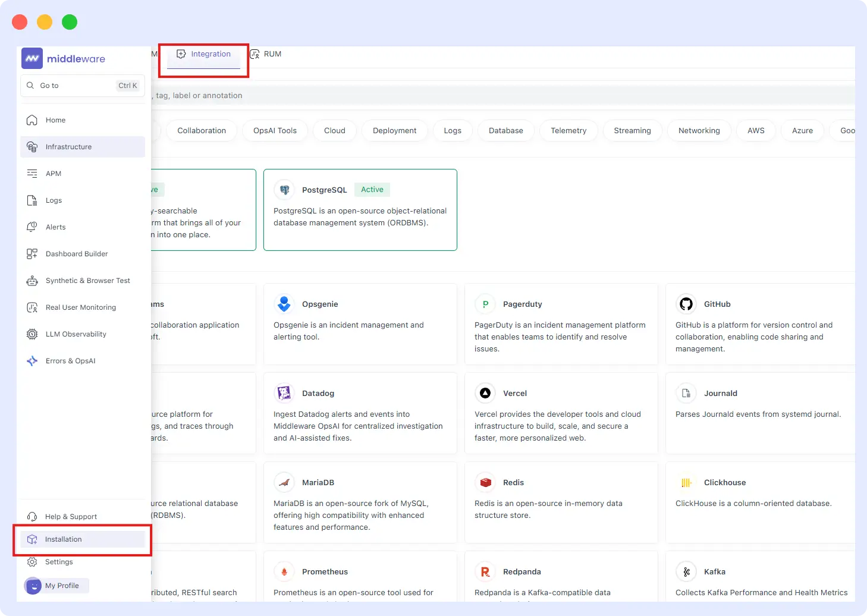
Task: Filter by the Database category
Action: coord(506,131)
